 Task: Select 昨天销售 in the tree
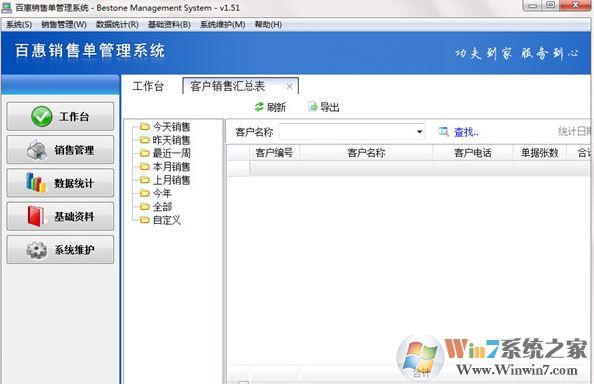coord(171,140)
